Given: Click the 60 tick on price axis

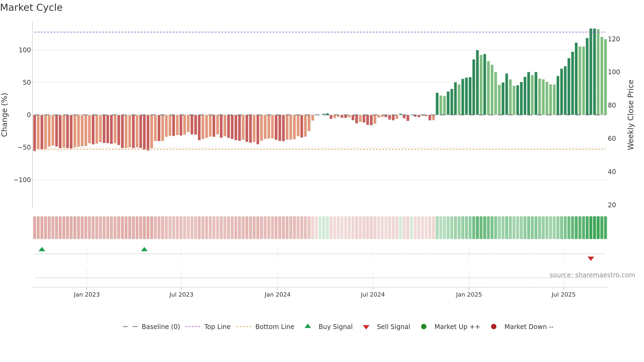Looking at the screenshot, I should click(612, 139).
